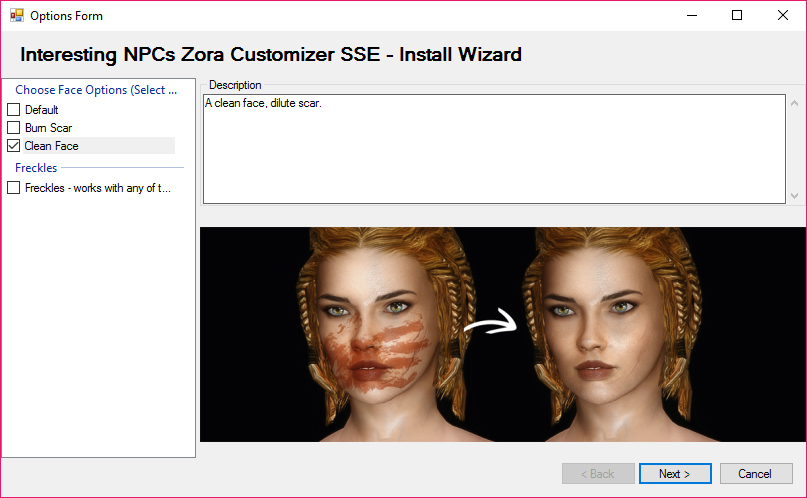Maximize the Options Form window
This screenshot has height=498, width=807.
pyautogui.click(x=737, y=15)
